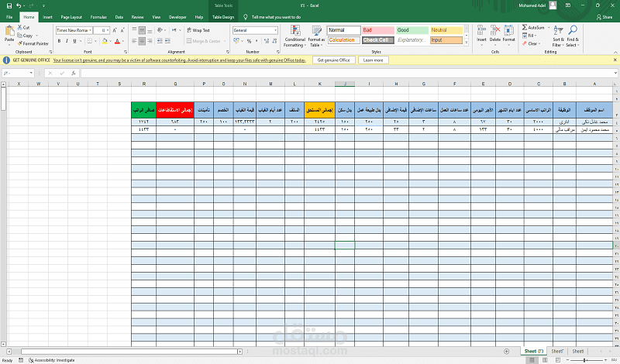Expand the Name Box dropdown arrow

[31, 73]
